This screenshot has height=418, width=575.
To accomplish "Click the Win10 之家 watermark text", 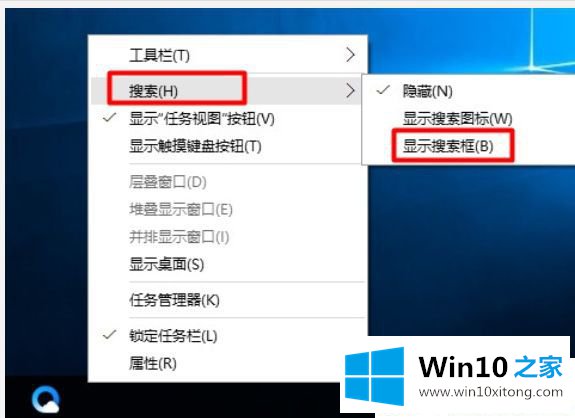I will click(490, 367).
